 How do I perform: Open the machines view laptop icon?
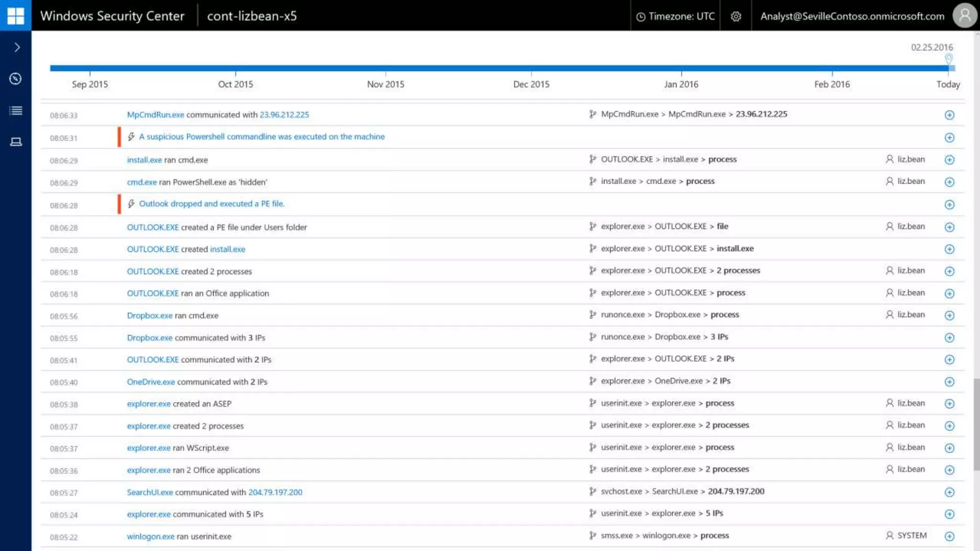(16, 142)
